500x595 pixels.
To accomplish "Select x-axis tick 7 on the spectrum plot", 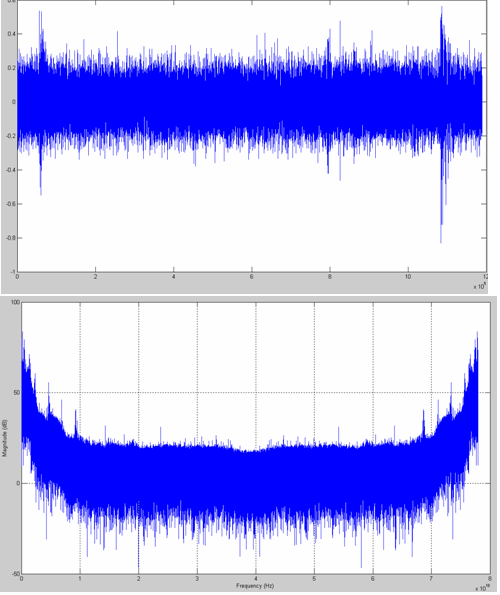I will (431, 579).
